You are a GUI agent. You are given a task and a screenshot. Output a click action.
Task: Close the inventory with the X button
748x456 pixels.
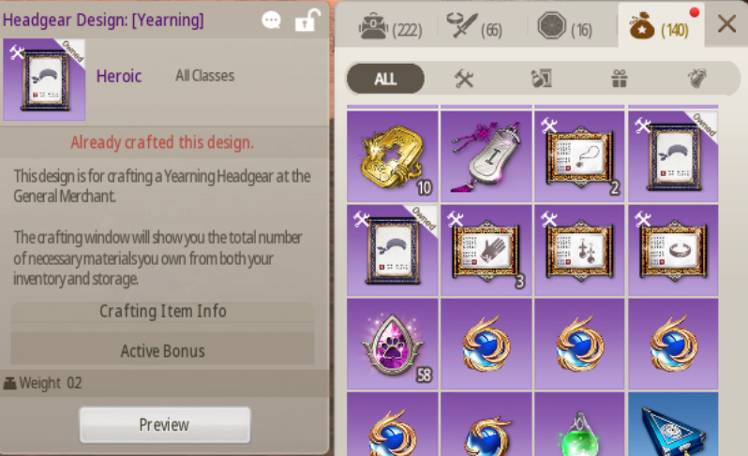727,23
